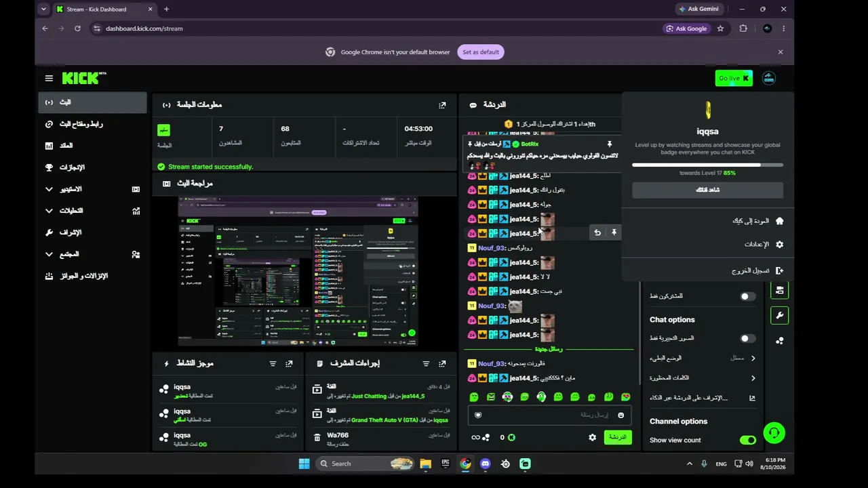
Task: Click the Windows taskbar Search box
Action: click(x=364, y=464)
